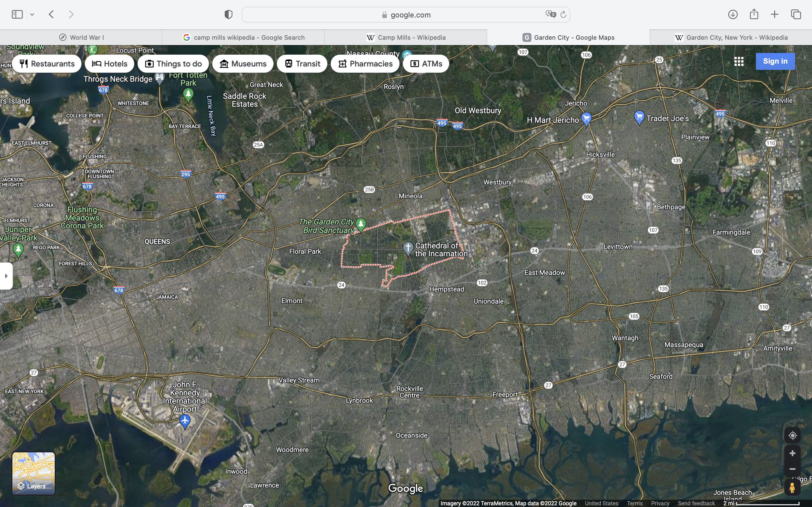Show your current location on the map

(792, 435)
